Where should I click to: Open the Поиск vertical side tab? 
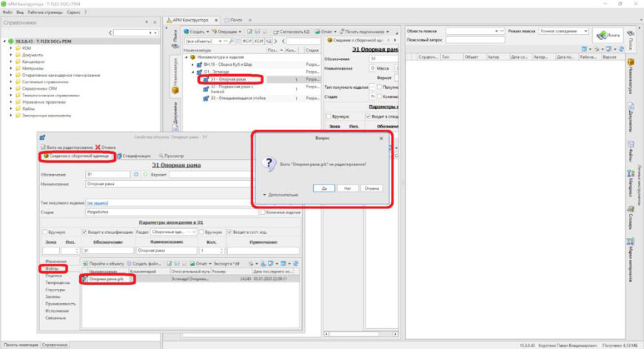[175, 39]
